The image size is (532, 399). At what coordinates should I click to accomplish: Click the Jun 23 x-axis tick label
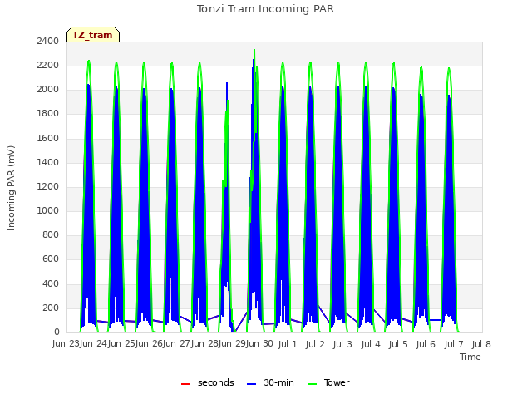[x=66, y=344]
